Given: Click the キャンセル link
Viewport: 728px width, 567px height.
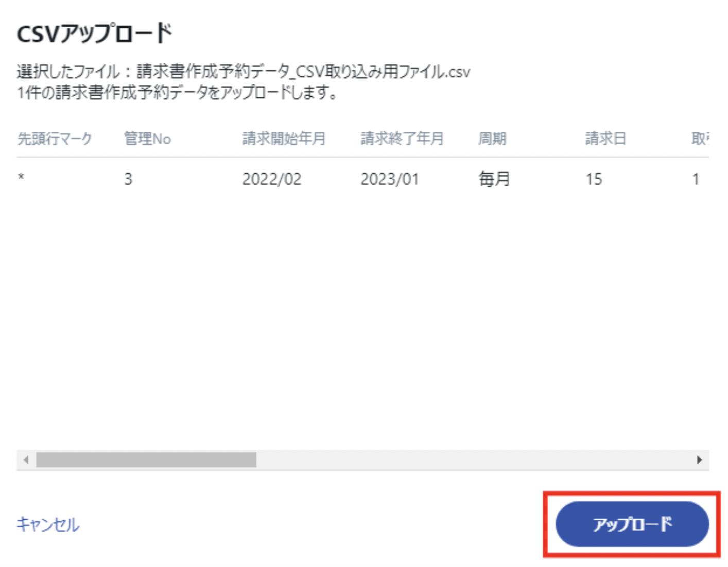Looking at the screenshot, I should [48, 524].
